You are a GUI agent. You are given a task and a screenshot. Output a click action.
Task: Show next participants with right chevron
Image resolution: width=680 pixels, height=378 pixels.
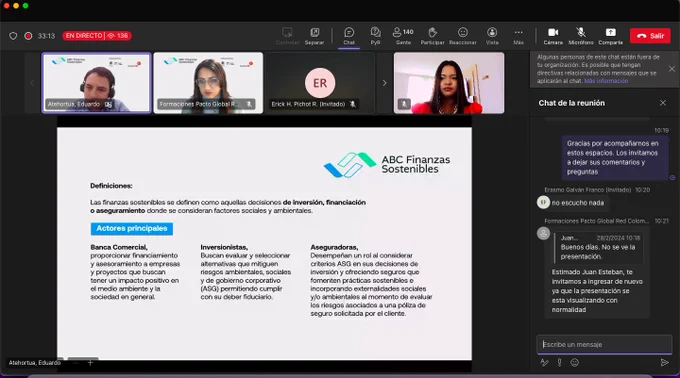[x=384, y=83]
